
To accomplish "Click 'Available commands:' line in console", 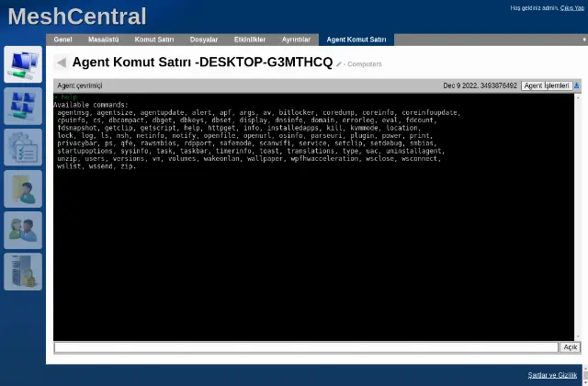I will [91, 105].
